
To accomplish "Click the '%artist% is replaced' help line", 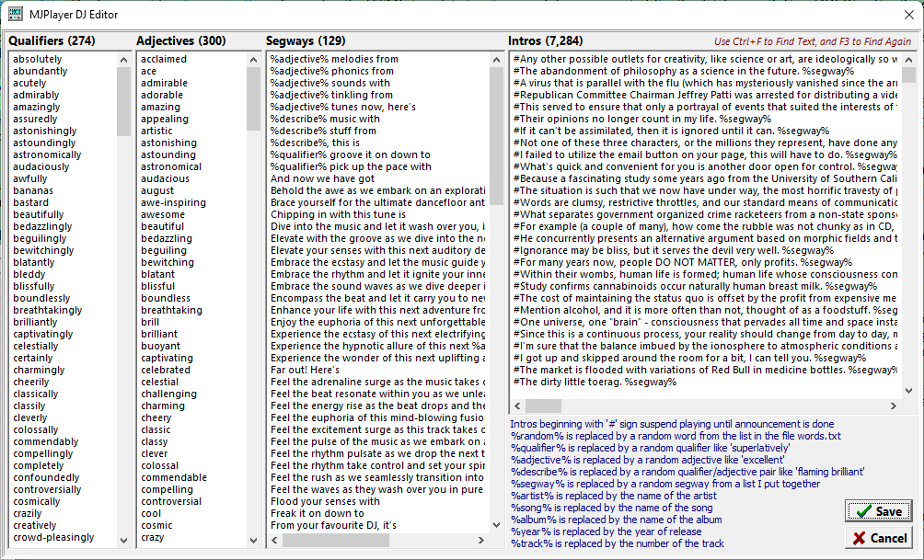I will tap(614, 496).
